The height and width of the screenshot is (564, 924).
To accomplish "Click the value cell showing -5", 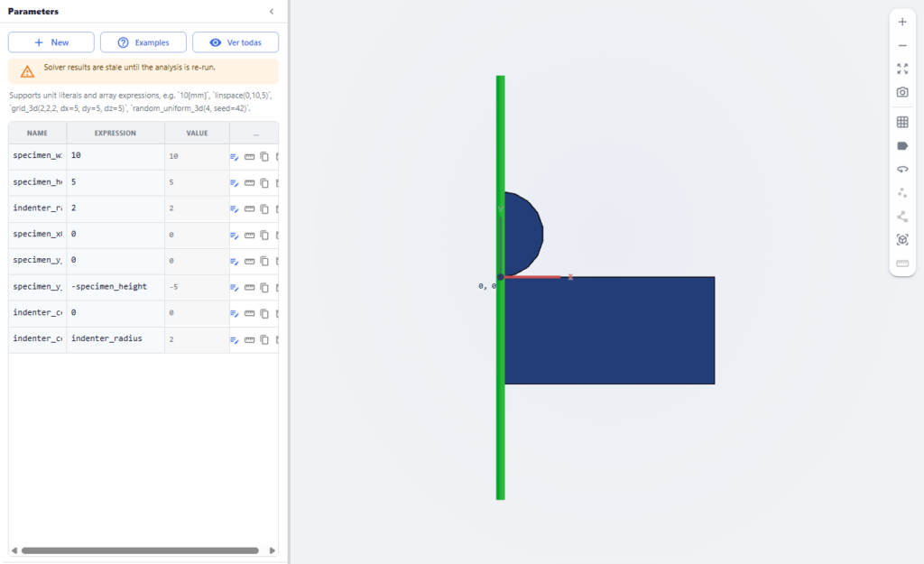I will (197, 287).
